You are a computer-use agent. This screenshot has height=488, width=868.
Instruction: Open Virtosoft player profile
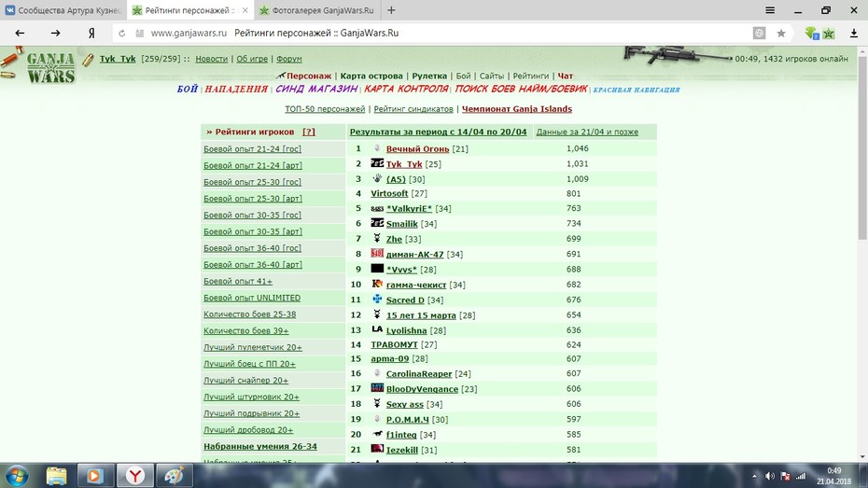click(389, 194)
